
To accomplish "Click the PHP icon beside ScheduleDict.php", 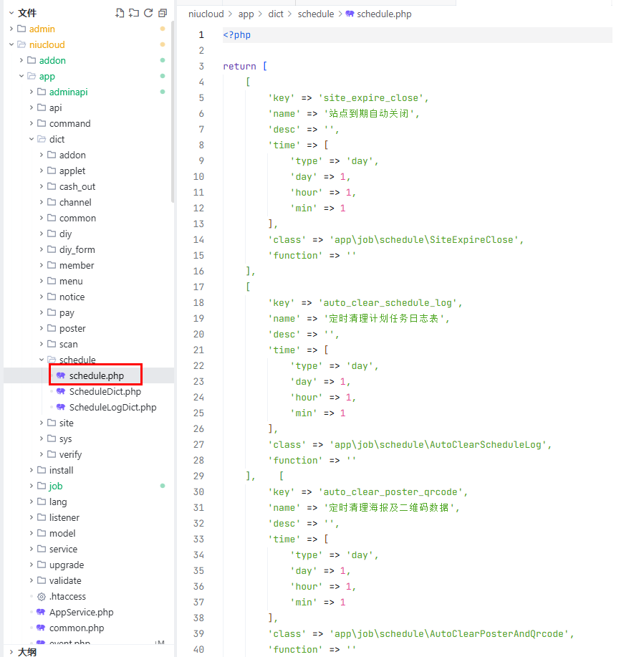I will pyautogui.click(x=61, y=392).
